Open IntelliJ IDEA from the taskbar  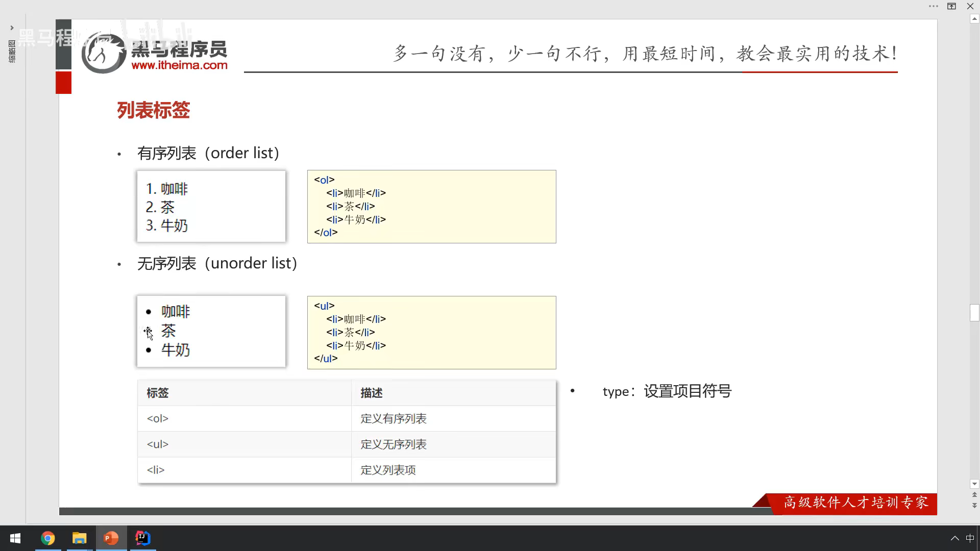pos(142,538)
